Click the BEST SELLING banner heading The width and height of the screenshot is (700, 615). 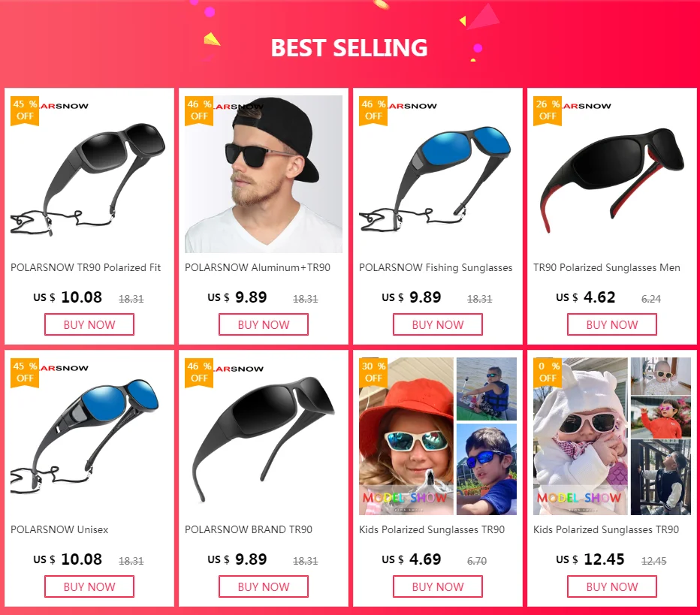point(349,48)
